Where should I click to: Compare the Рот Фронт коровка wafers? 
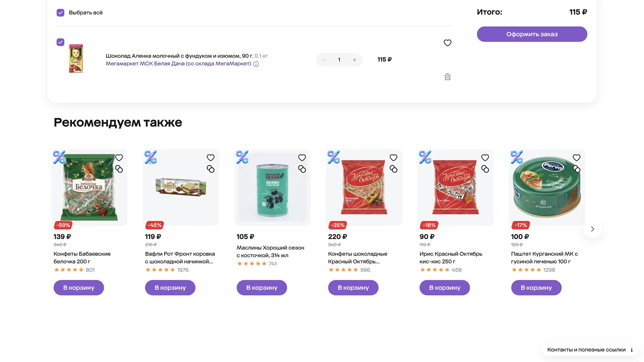coord(210,169)
